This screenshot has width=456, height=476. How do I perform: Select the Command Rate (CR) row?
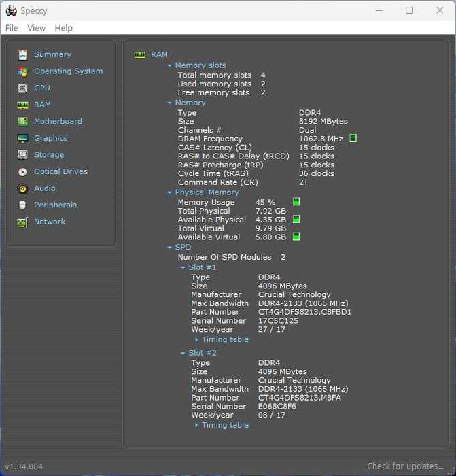pyautogui.click(x=243, y=182)
